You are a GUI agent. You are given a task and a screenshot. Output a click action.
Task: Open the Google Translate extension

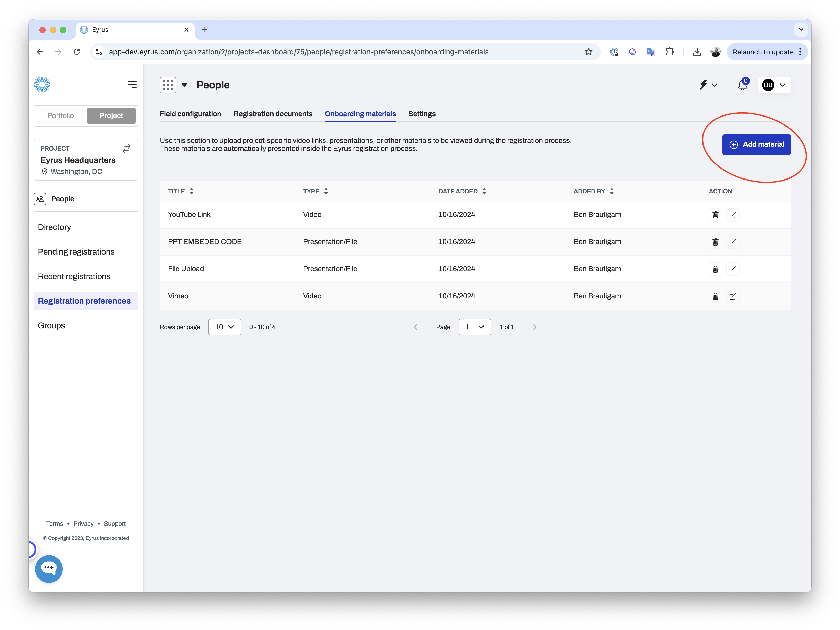tap(650, 52)
